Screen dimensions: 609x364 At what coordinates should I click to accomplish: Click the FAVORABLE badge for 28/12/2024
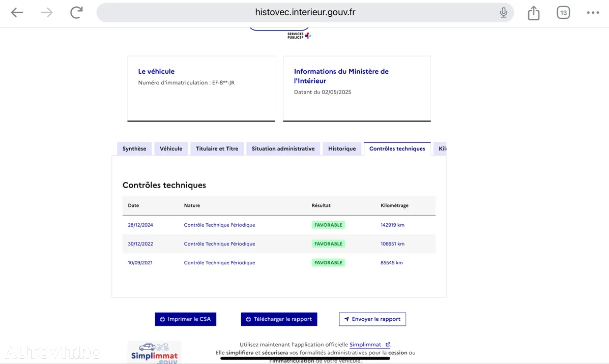point(328,225)
